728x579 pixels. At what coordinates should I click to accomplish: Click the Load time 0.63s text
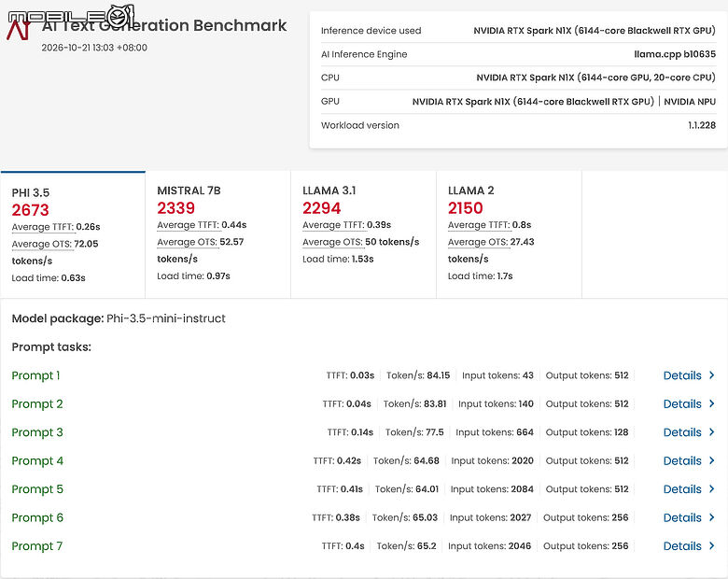pyautogui.click(x=49, y=278)
